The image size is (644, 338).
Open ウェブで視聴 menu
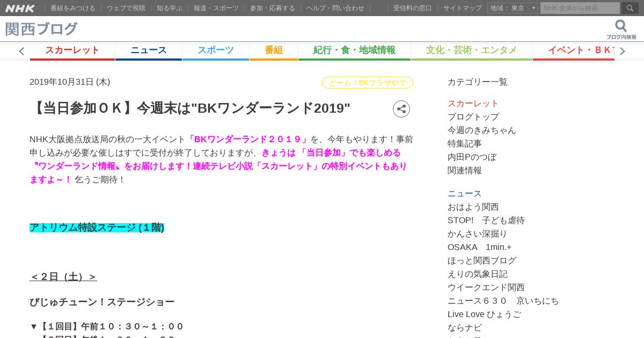click(x=126, y=8)
